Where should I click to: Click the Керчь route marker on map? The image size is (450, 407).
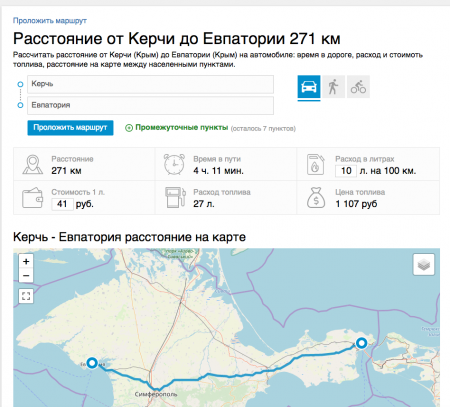361,343
